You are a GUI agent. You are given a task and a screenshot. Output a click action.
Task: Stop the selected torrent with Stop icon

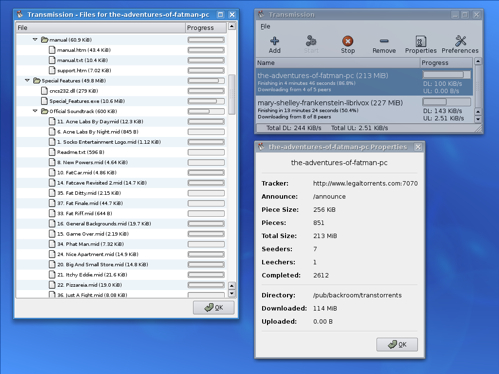[348, 41]
